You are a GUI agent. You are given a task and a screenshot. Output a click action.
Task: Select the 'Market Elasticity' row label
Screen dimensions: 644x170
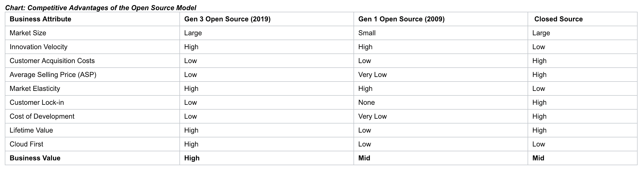click(x=35, y=88)
